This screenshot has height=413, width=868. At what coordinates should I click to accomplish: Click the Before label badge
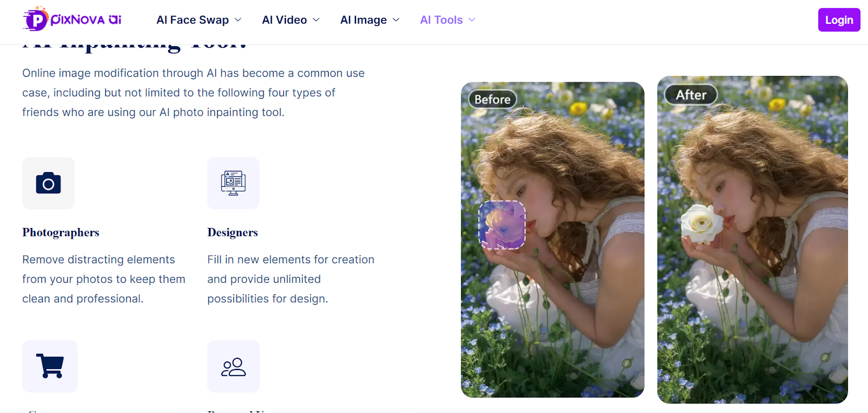[x=492, y=99]
